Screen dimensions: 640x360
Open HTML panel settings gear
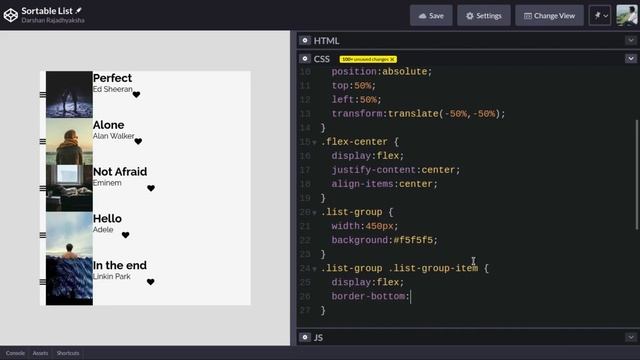pyautogui.click(x=304, y=40)
